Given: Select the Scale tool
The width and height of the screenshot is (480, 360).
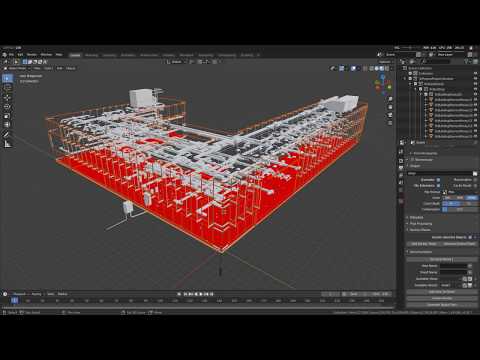Looking at the screenshot, I should 7,116.
